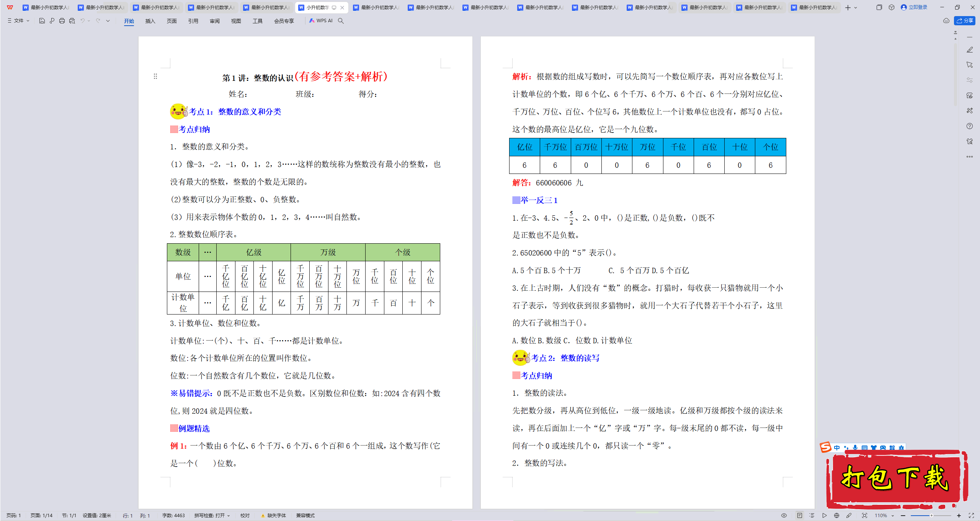Open the 引用 ribbon tab
The height and width of the screenshot is (521, 980).
[x=193, y=21]
